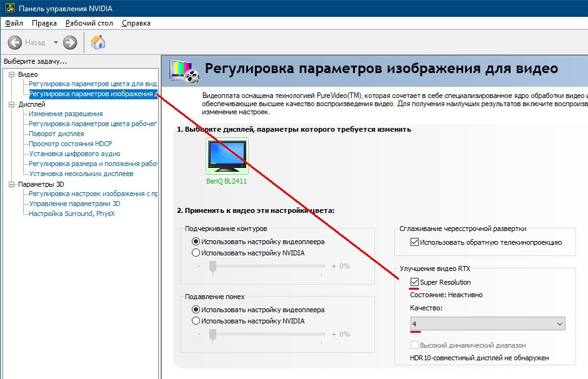Open Изменение разрешения page

[x=66, y=114]
